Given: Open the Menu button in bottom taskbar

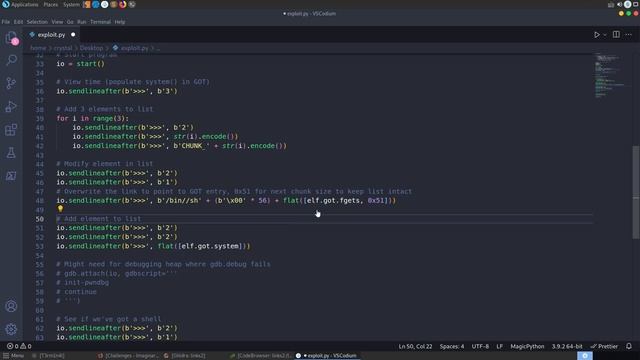Looking at the screenshot, I should click(x=13, y=356).
